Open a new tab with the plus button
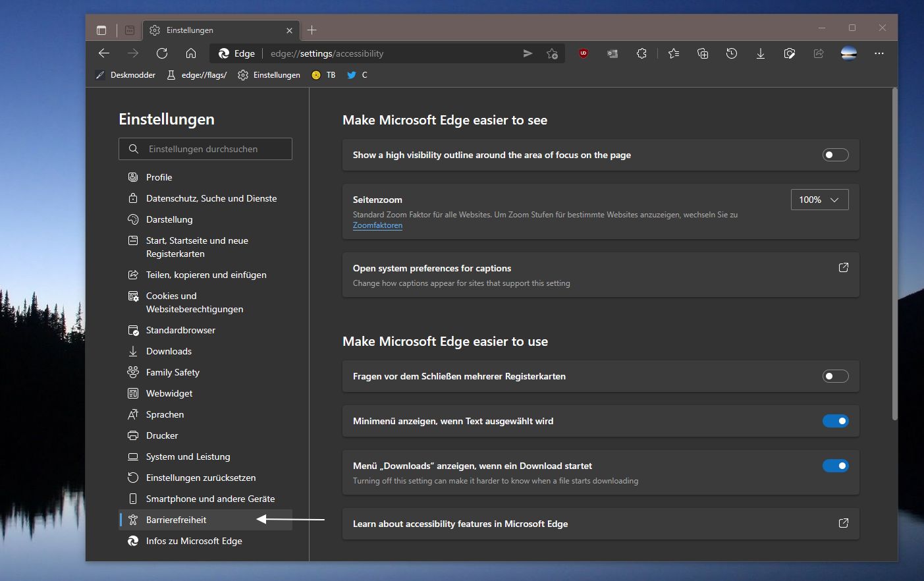924x581 pixels. [312, 30]
